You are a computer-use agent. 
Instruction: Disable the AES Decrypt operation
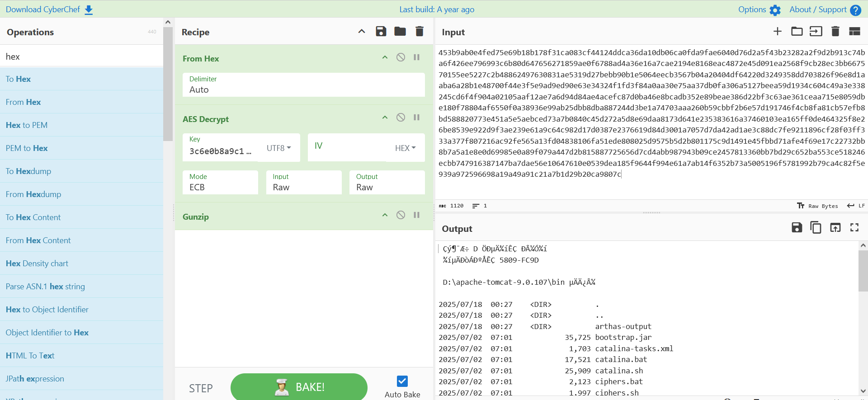pos(401,118)
